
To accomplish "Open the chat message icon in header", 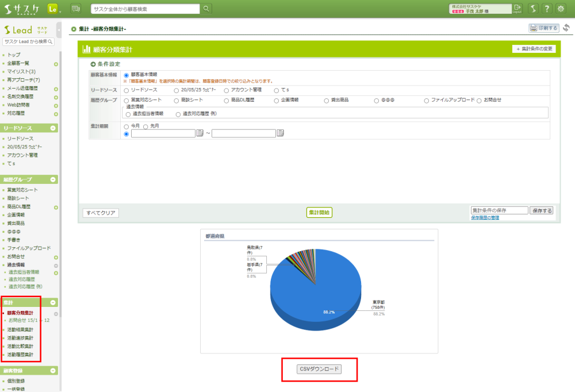I will (x=76, y=9).
